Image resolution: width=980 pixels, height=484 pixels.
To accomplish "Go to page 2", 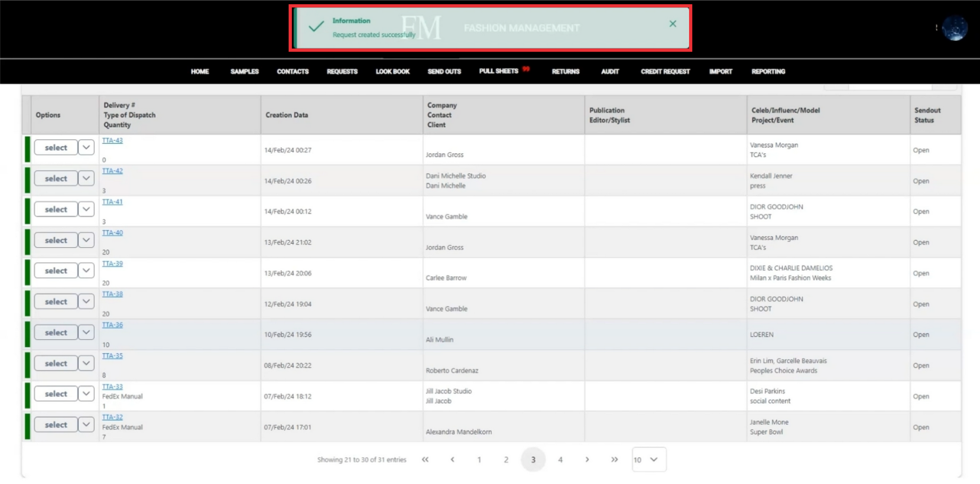I will pos(506,459).
